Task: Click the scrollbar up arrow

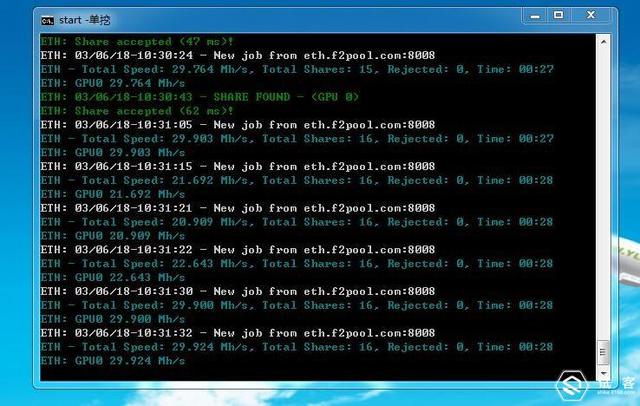Action: coord(603,42)
